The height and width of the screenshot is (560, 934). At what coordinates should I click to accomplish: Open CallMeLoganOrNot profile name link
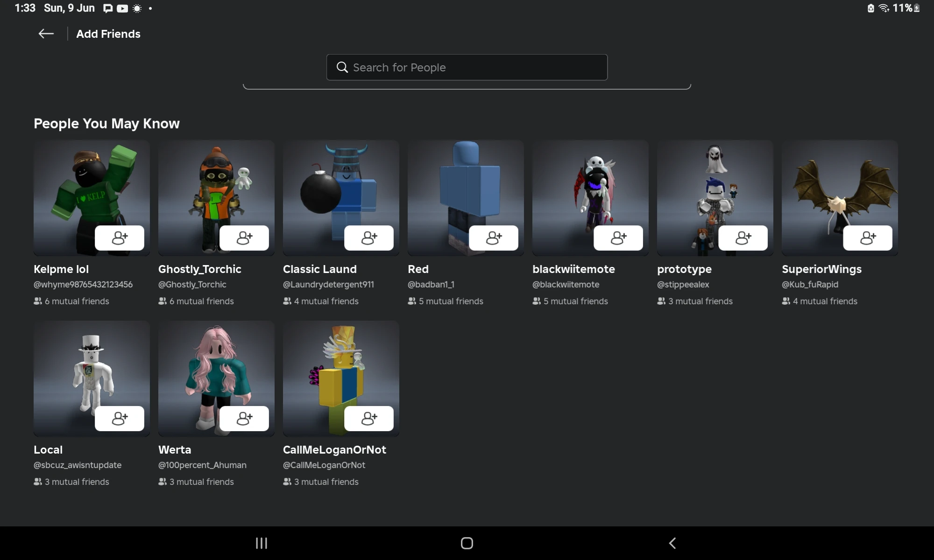[x=334, y=450]
